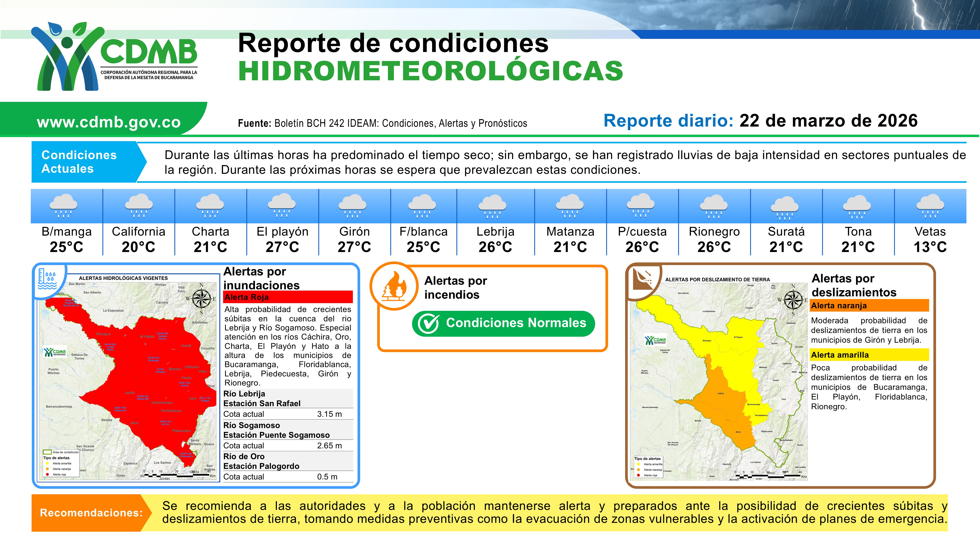Open the www.cdmb.gov.co website link

108,122
